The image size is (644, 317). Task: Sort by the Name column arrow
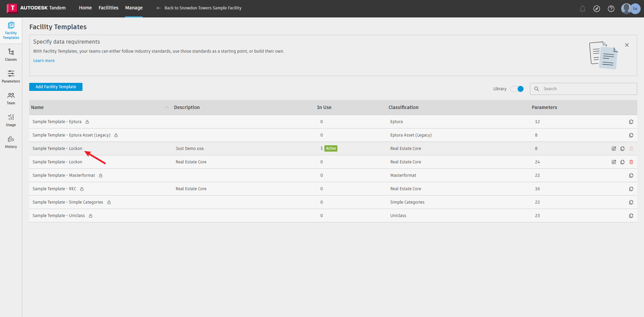[167, 107]
